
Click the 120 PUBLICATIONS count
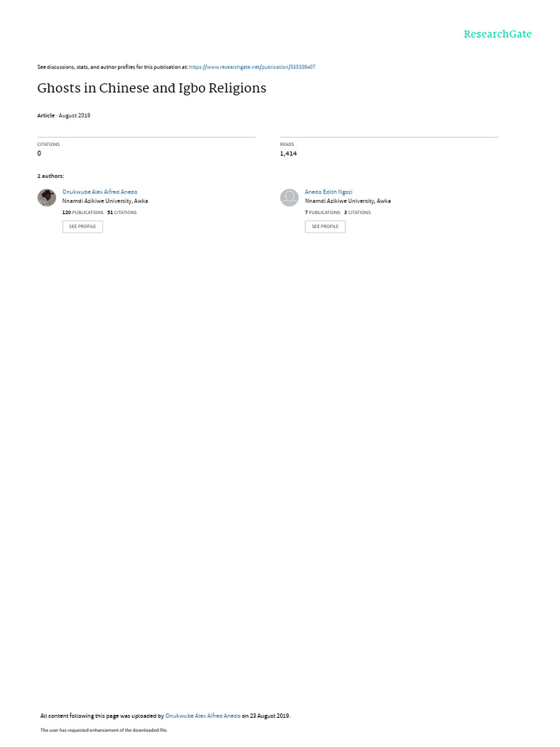[83, 212]
